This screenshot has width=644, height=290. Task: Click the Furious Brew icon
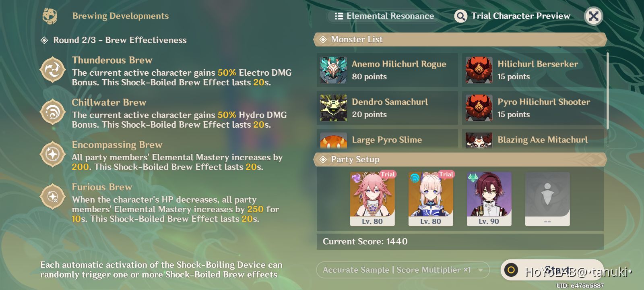click(53, 197)
